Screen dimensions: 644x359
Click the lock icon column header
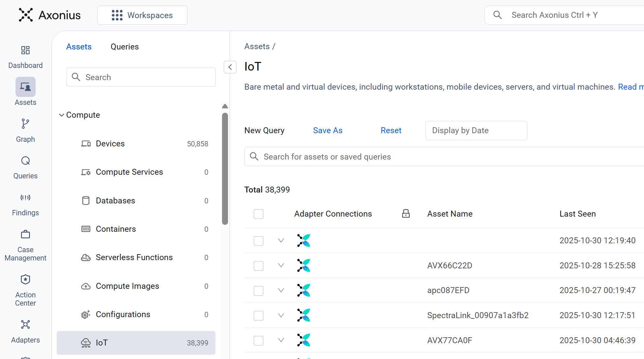coord(406,214)
